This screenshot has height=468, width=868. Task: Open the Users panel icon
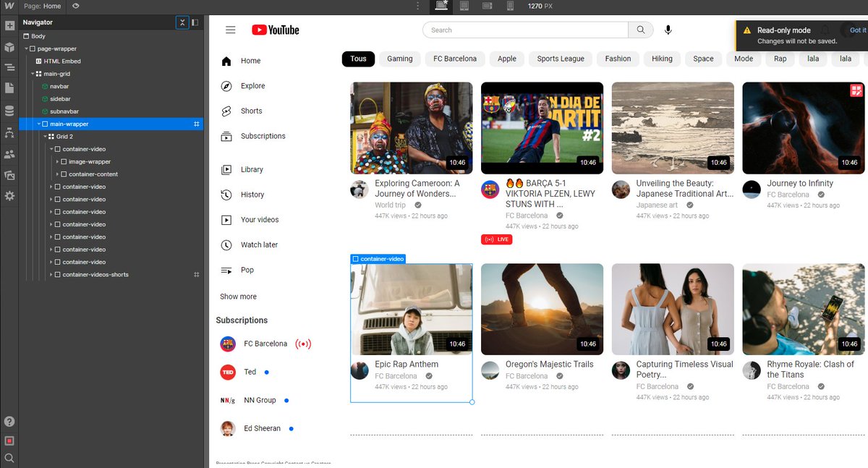[9, 154]
